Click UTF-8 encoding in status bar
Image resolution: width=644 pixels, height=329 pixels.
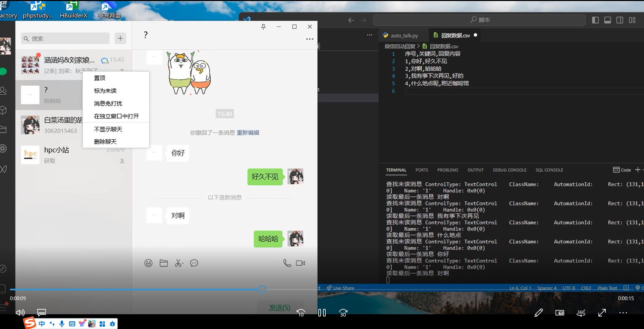(569, 288)
